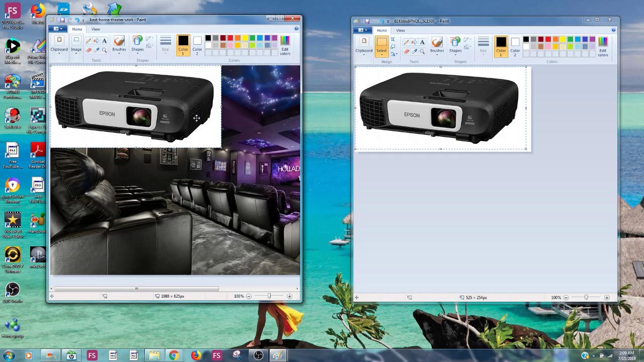This screenshot has width=644, height=362.
Task: Choose Color 2 in right Paint window
Action: tap(515, 47)
